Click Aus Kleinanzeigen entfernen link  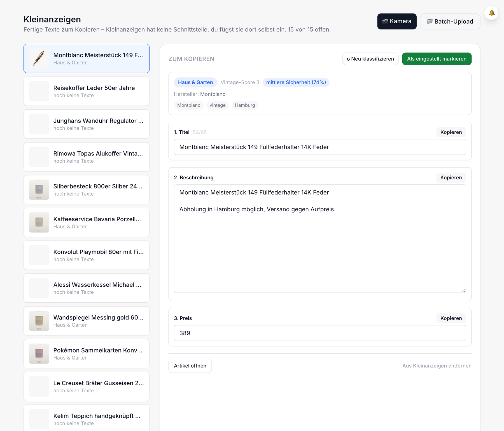coord(437,366)
